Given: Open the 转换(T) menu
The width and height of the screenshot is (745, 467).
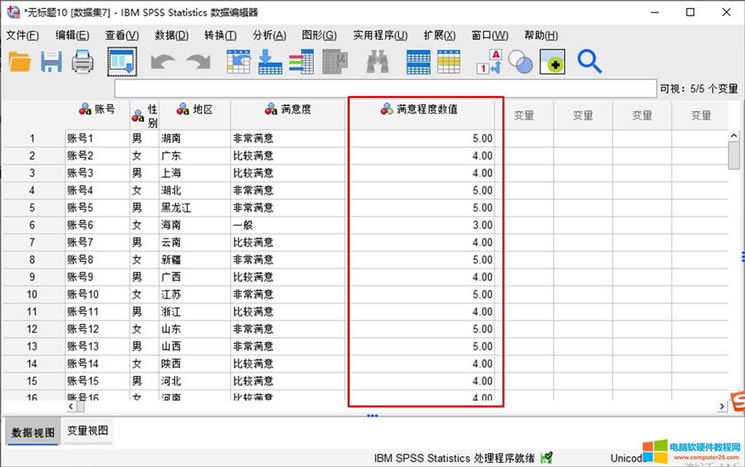Looking at the screenshot, I should tap(220, 35).
